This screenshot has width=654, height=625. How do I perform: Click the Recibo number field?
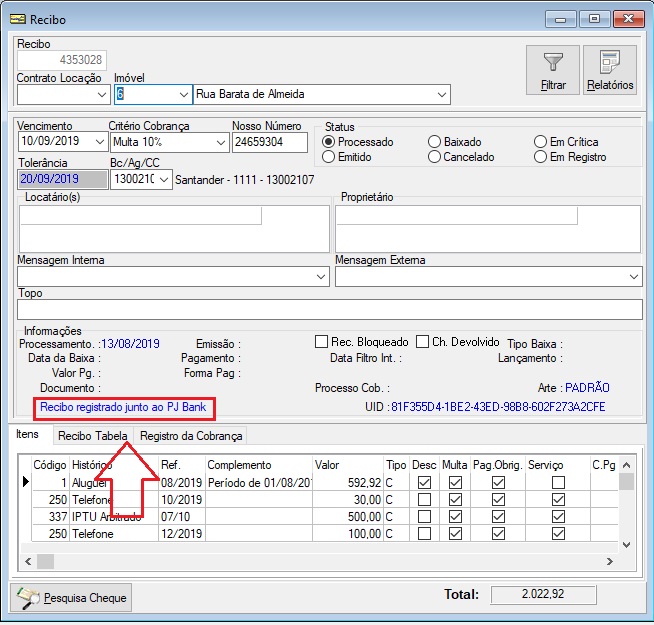tap(62, 60)
